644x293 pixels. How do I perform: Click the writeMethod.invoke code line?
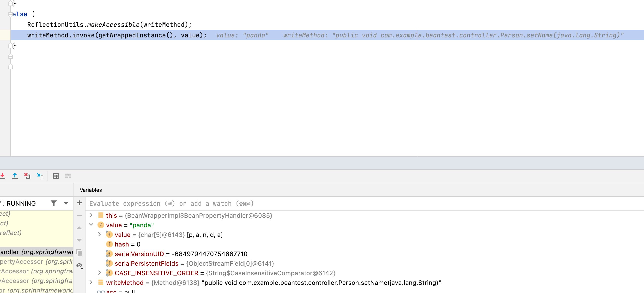[117, 35]
